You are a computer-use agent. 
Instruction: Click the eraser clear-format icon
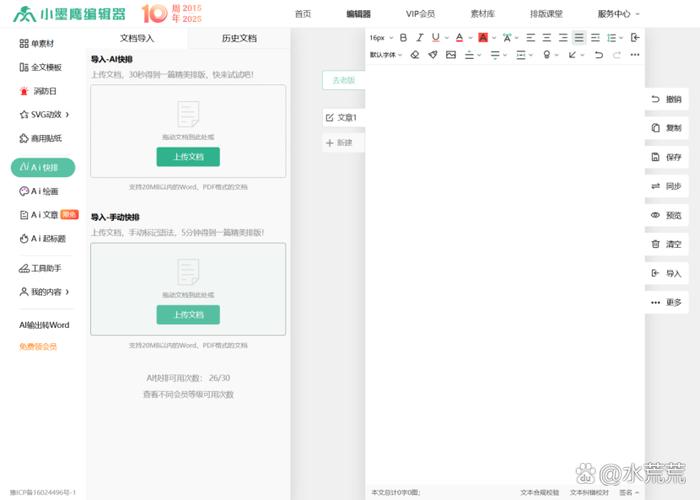(x=415, y=54)
